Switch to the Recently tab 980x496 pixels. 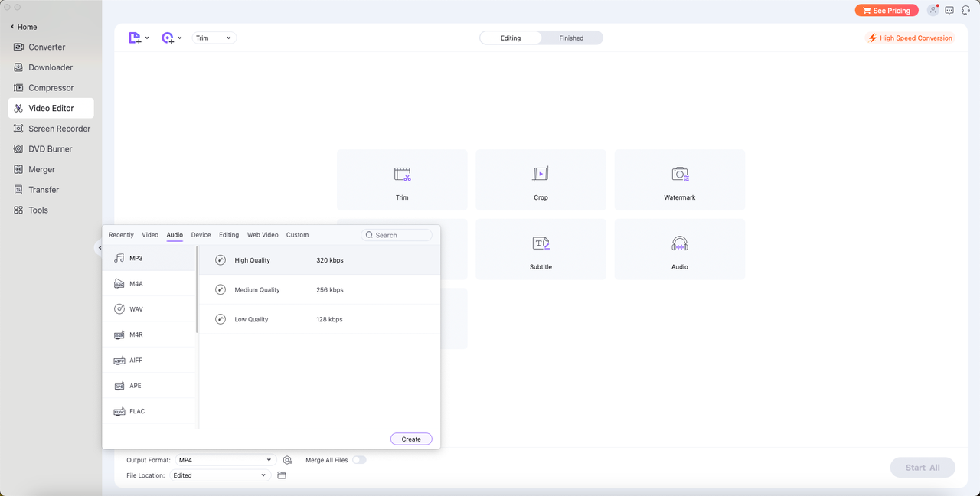pyautogui.click(x=121, y=235)
